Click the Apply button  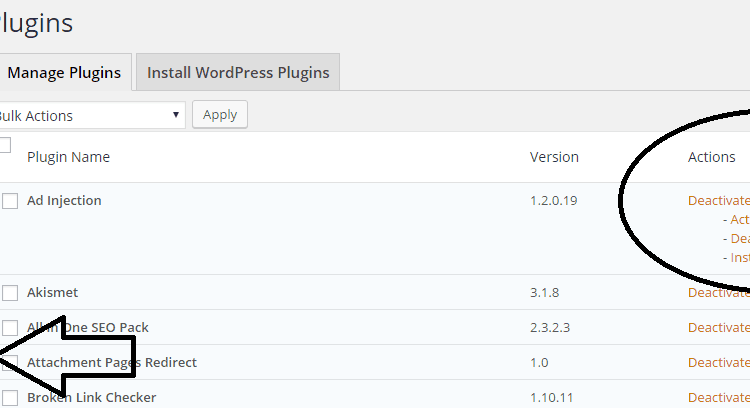tap(220, 115)
